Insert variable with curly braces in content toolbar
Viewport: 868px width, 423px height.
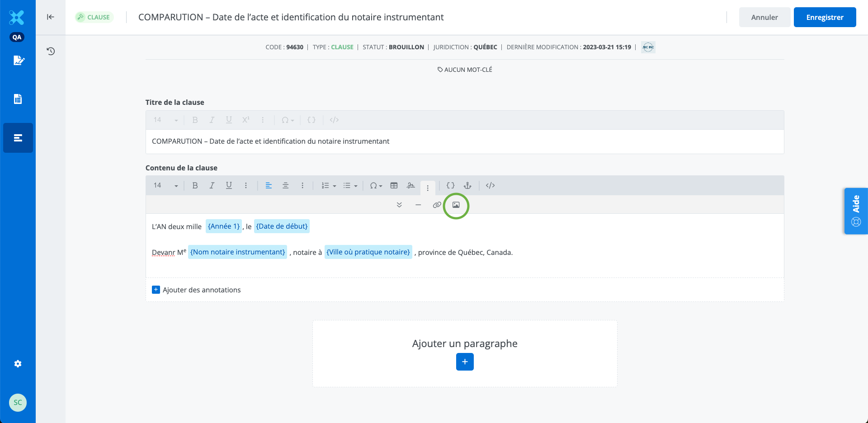click(450, 186)
